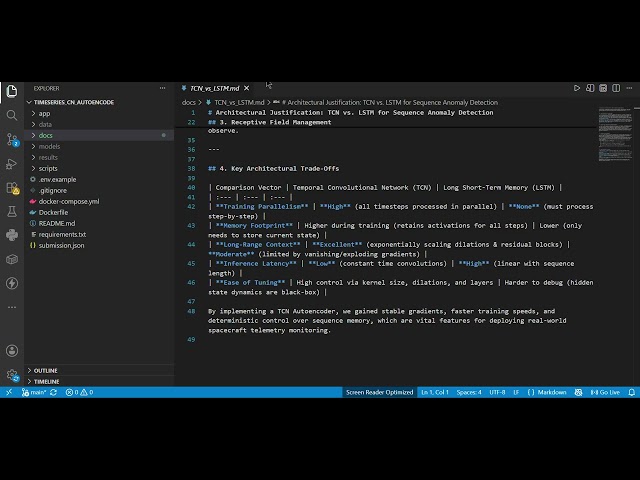Open the Manage settings gear
Image resolution: width=640 pixels, height=480 pixels.
(12, 375)
